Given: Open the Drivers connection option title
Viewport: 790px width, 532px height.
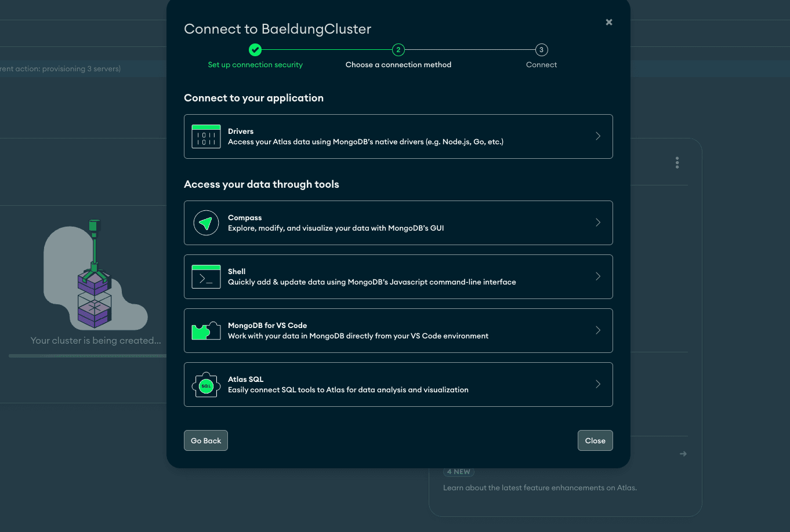Looking at the screenshot, I should pyautogui.click(x=241, y=132).
